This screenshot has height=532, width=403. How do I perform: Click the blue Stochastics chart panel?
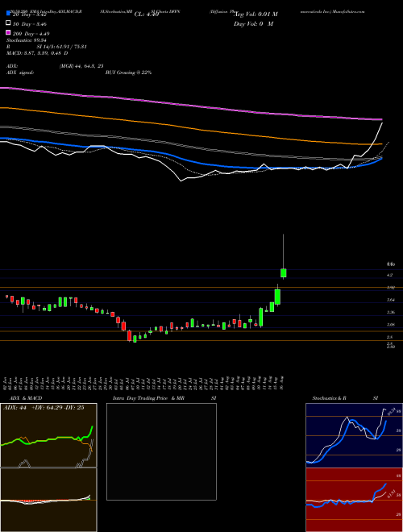click(354, 435)
